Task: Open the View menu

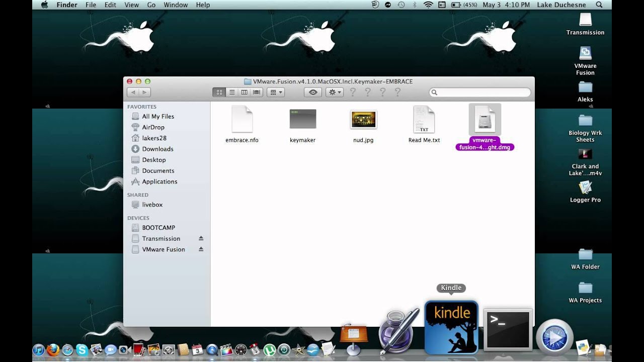Action: tap(132, 5)
